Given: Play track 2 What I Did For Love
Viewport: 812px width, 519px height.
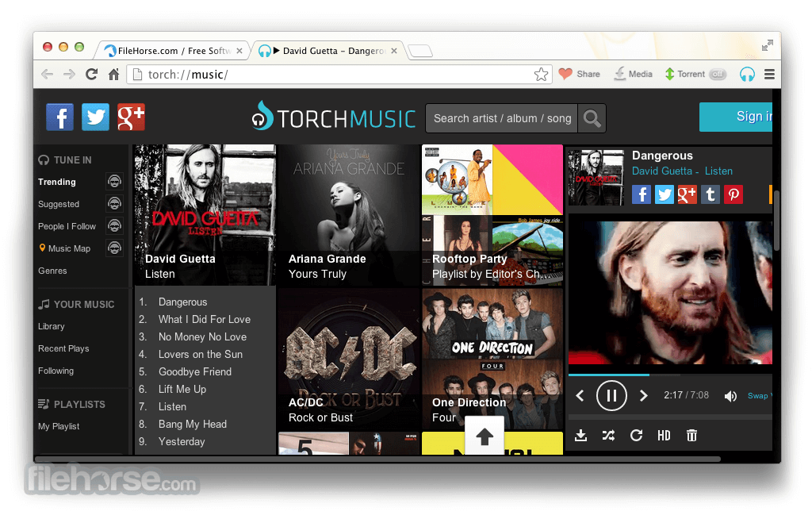Looking at the screenshot, I should pos(204,319).
